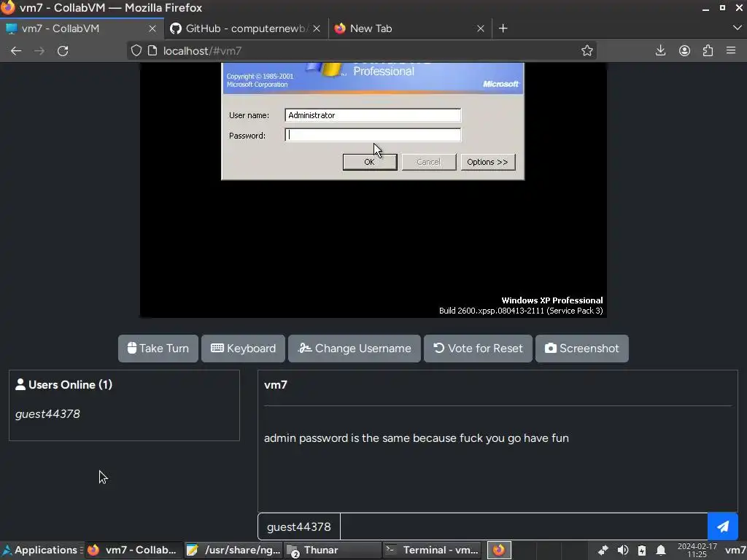Open the Firefox hamburger menu
This screenshot has width=747, height=560.
click(x=731, y=50)
